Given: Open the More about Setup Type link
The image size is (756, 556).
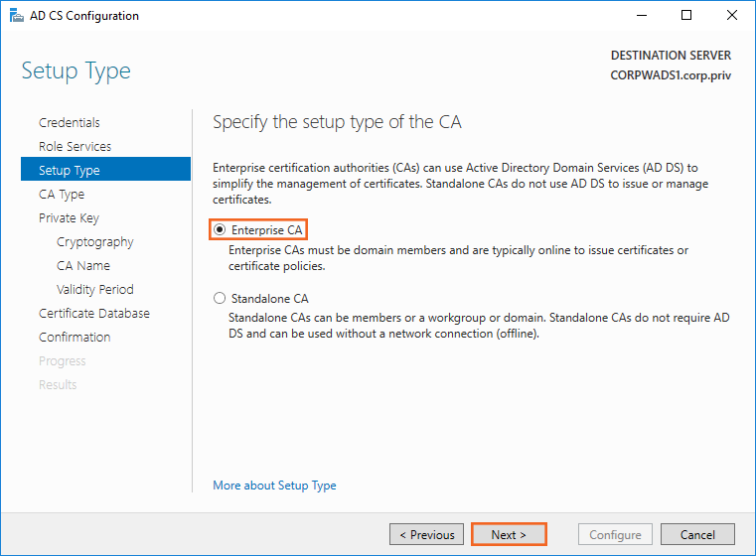Looking at the screenshot, I should coord(274,486).
